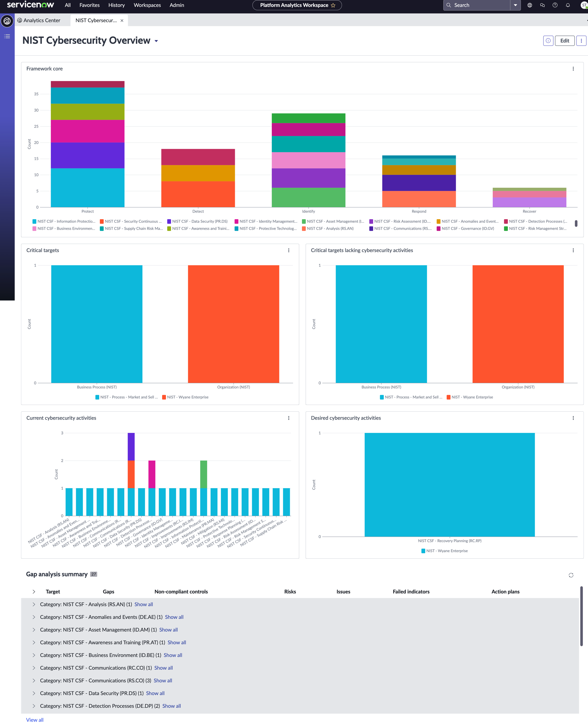588x728 pixels.
Task: Expand Category Awareness and Training (PR.AT)
Action: tap(34, 642)
